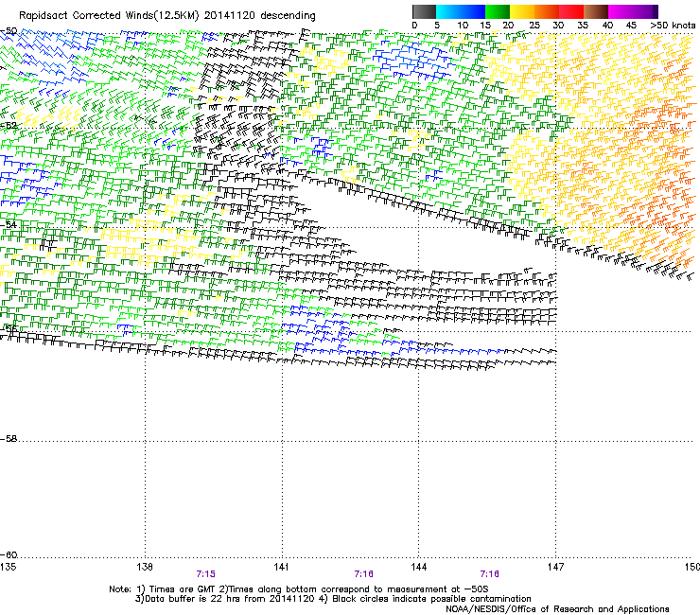Click the '-52' latitude axis label
Image resolution: width=700 pixels, height=615 pixels.
tap(9, 126)
